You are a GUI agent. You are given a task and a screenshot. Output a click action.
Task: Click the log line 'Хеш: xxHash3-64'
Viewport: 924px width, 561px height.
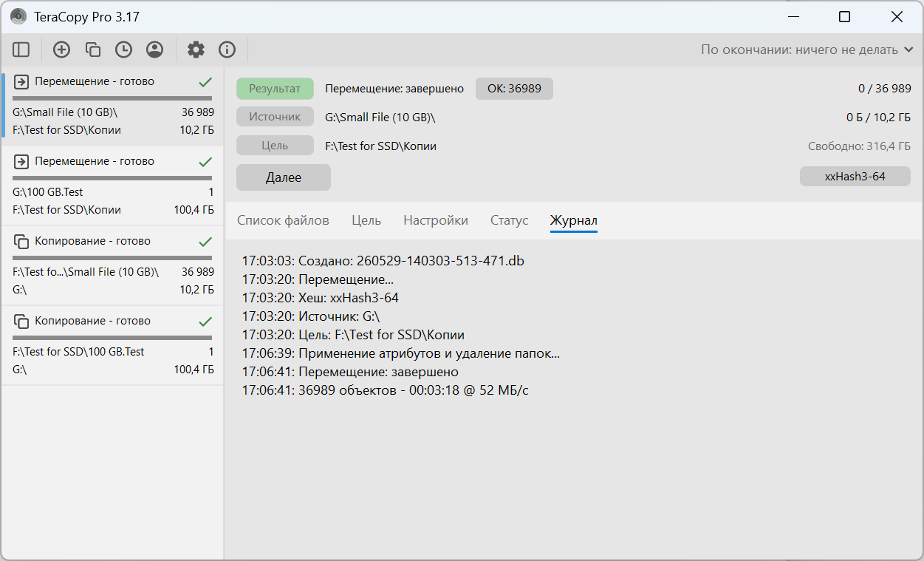pyautogui.click(x=321, y=298)
